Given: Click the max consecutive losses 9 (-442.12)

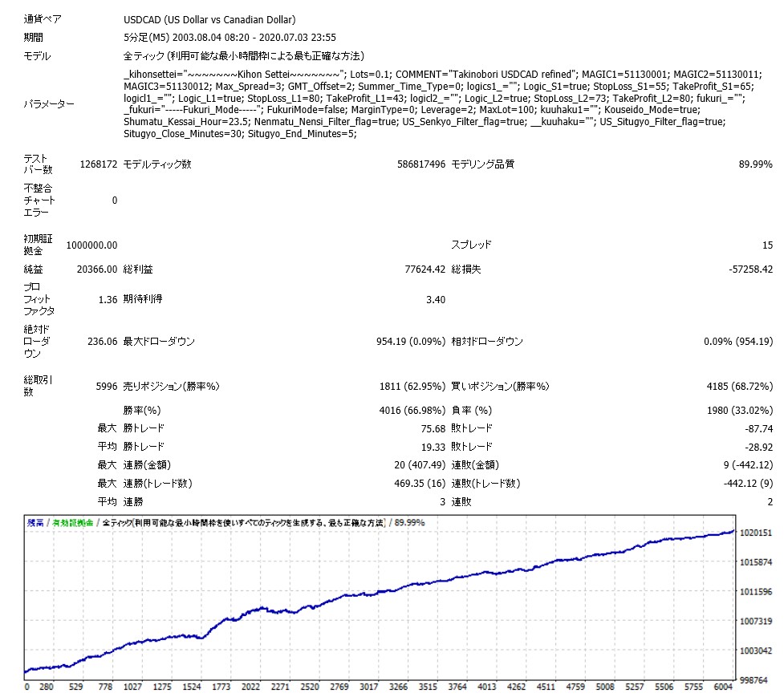Looking at the screenshot, I should 748,465.
